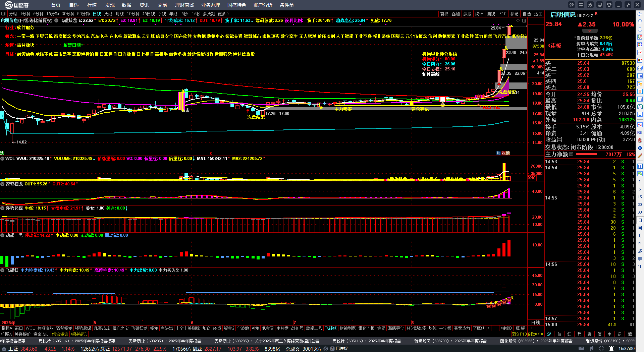Toggle the 值 value view button
644x352 pixels.
(x=600, y=334)
